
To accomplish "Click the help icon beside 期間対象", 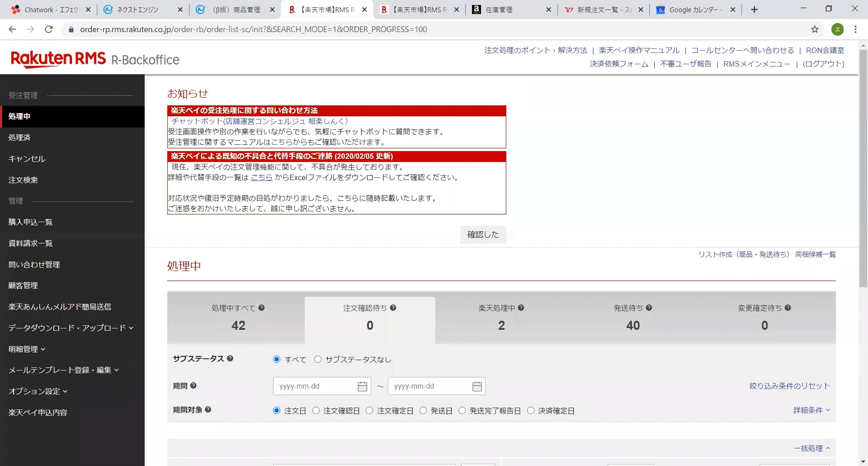I will 208,409.
